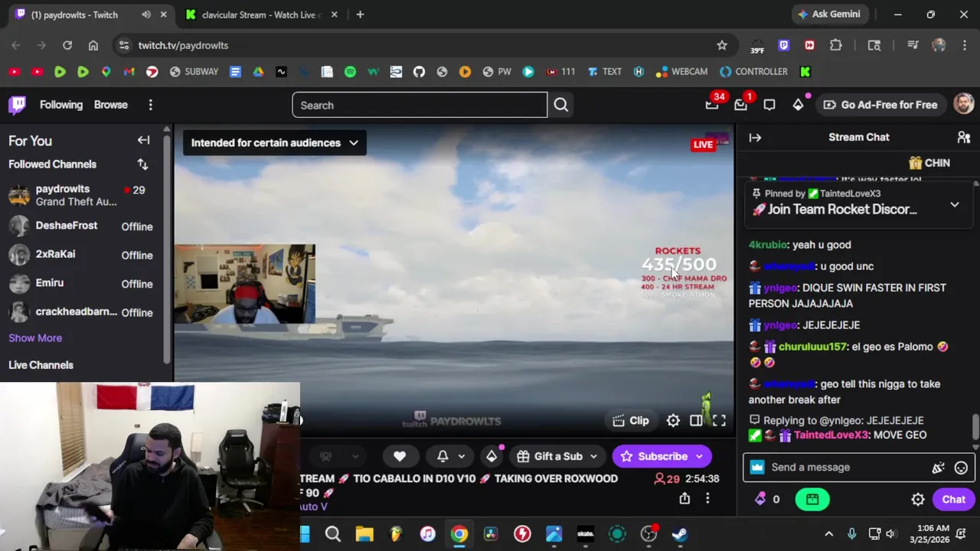Click chat scrollbar thumb

975,430
